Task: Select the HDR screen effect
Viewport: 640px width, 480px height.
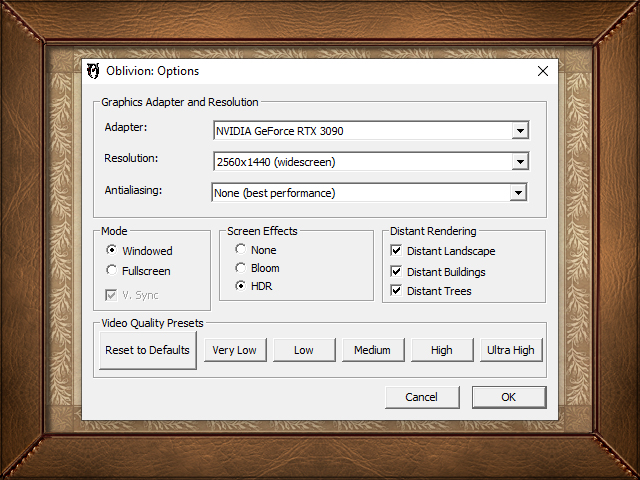Action: [240, 286]
